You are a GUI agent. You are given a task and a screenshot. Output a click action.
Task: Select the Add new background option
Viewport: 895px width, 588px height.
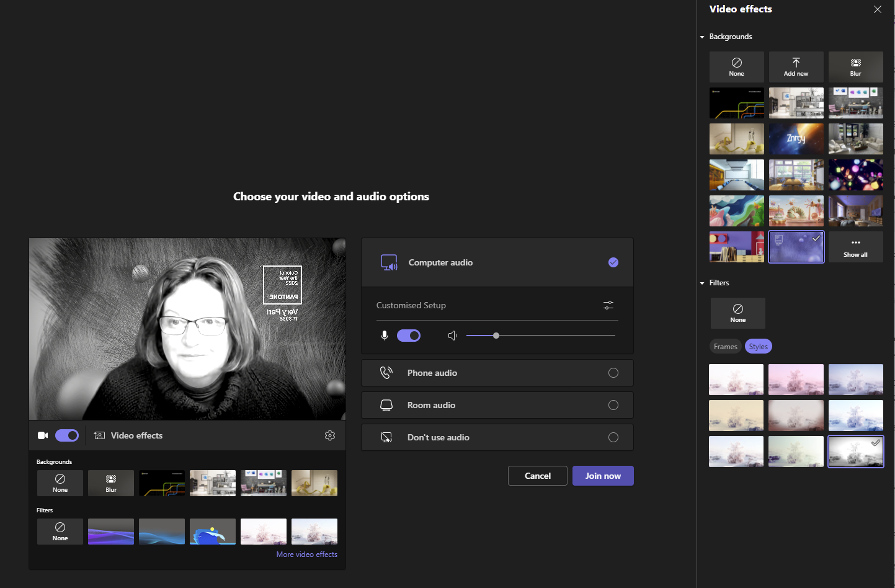pyautogui.click(x=796, y=66)
